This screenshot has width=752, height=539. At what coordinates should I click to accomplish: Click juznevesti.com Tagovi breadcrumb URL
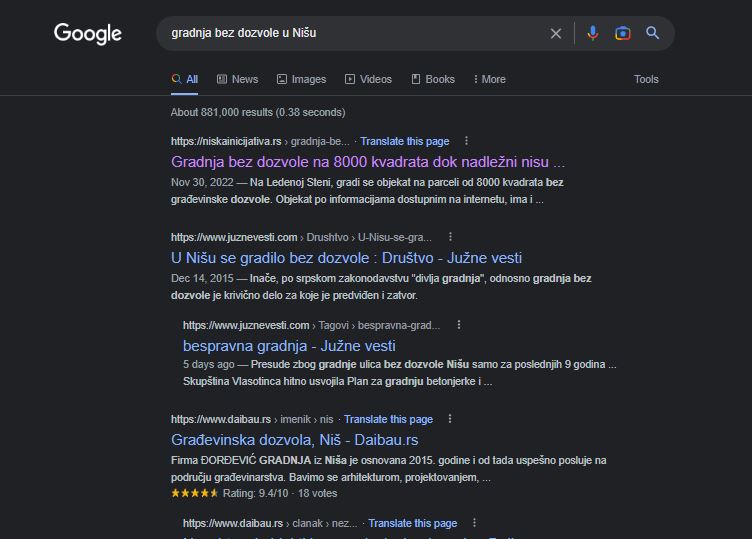[311, 326]
